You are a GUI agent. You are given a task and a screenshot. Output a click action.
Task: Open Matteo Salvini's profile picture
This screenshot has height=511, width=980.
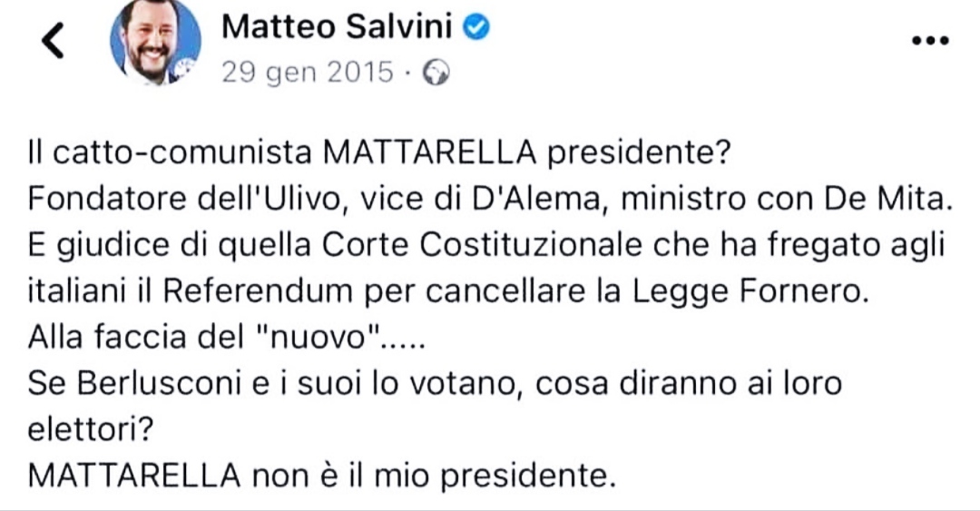point(152,42)
